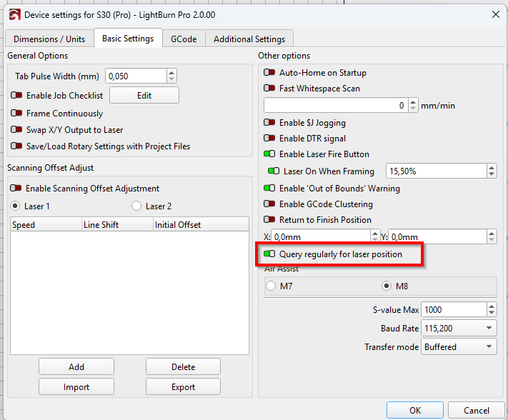
Task: Increase X finish position with up arrow
Action: pos(375,233)
